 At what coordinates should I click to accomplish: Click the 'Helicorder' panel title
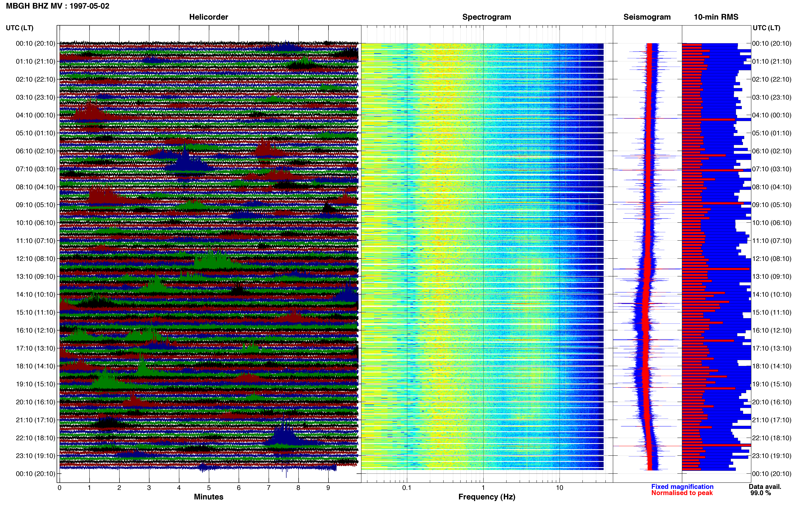tap(209, 17)
